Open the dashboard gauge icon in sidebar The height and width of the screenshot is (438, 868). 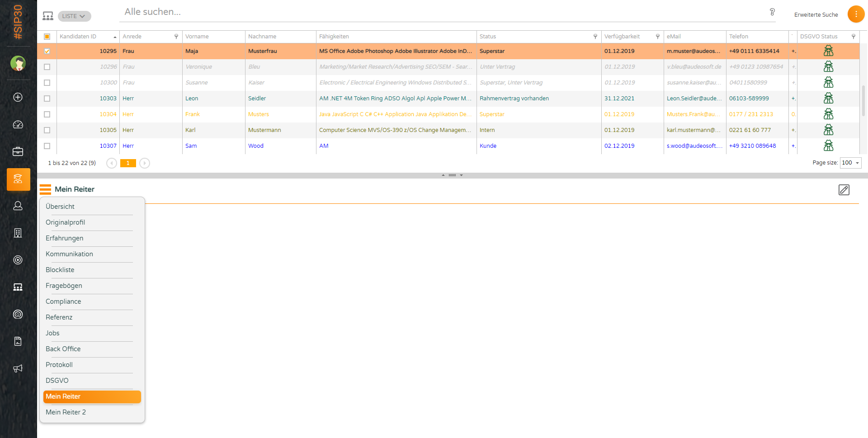pyautogui.click(x=18, y=124)
